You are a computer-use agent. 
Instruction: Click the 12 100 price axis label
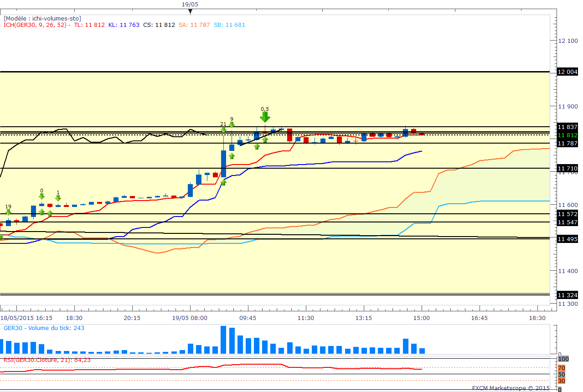click(x=568, y=41)
